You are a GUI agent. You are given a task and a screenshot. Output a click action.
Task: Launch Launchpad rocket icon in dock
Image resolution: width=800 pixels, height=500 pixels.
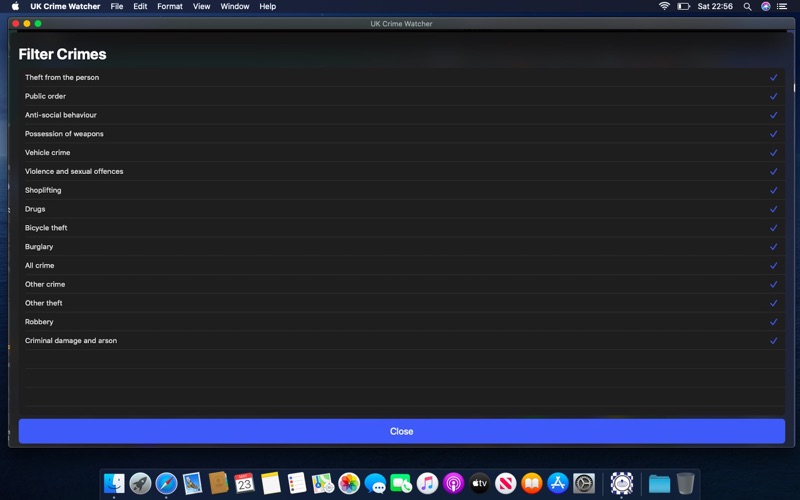(140, 483)
